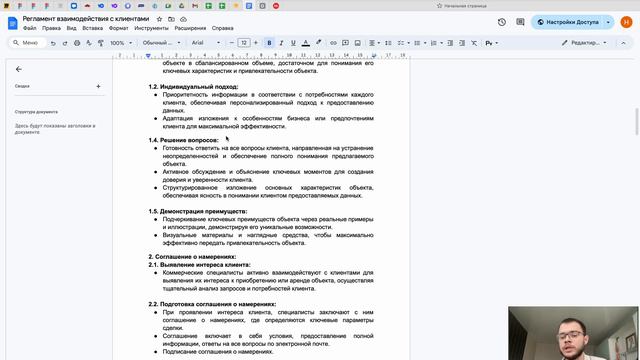Check the cloud save status icon
Screen dimensions: 640x360
(x=183, y=19)
